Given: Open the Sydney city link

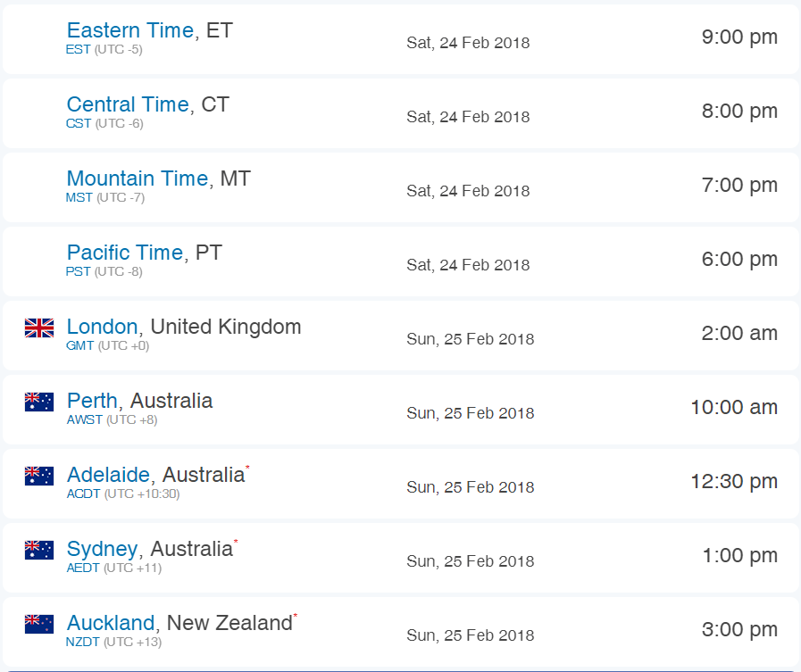Looking at the screenshot, I should [x=102, y=550].
